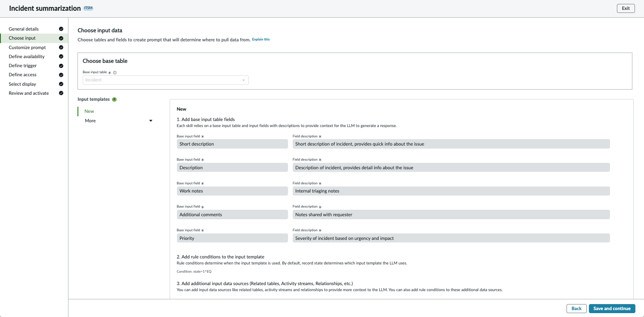Viewport: 644px width, 317px height.
Task: Go to General details step
Action: click(x=24, y=29)
